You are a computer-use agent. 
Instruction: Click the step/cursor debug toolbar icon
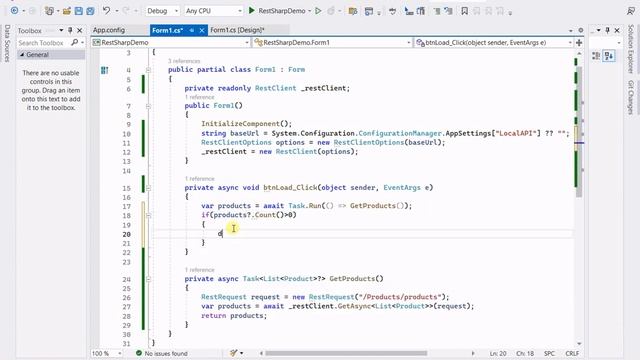tap(409, 11)
